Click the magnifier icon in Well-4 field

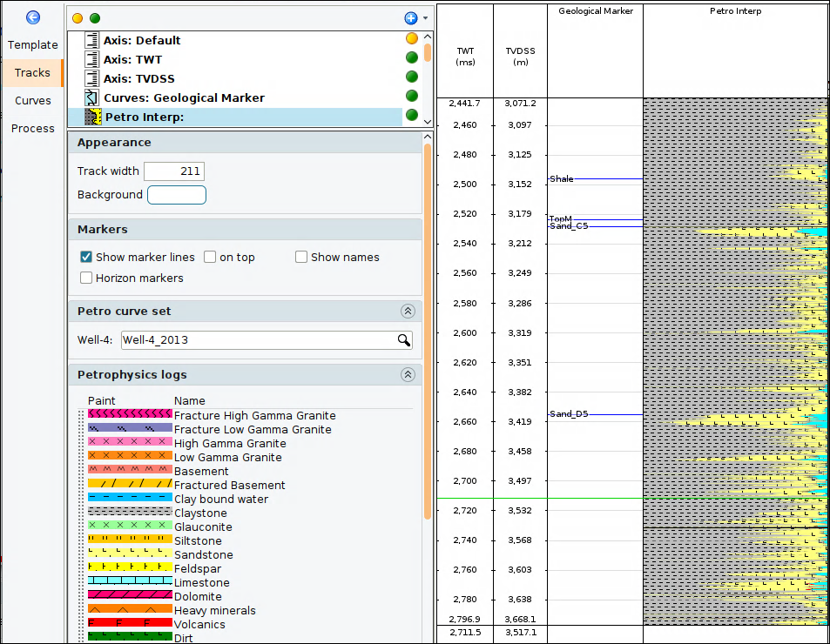404,340
